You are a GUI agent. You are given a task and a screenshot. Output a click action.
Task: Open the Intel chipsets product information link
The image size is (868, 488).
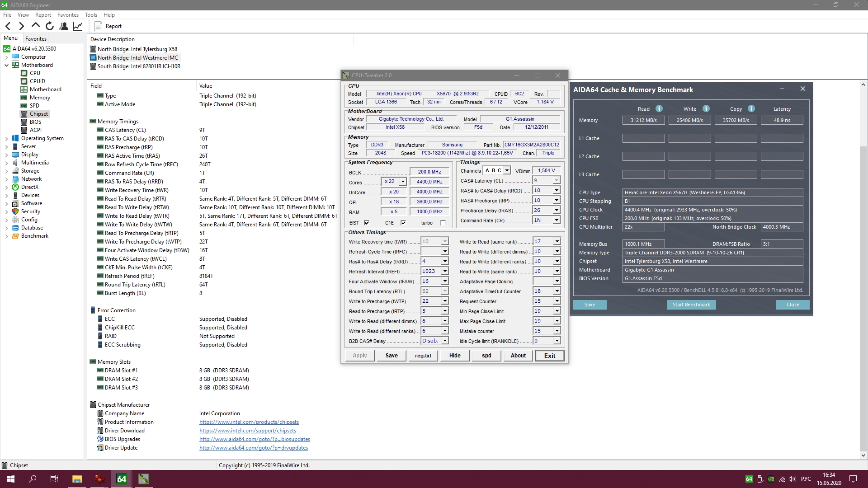coord(249,422)
